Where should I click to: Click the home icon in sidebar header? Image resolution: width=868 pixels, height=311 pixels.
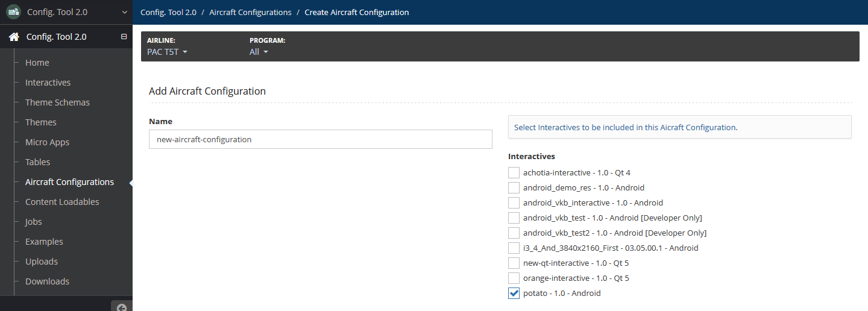[14, 37]
